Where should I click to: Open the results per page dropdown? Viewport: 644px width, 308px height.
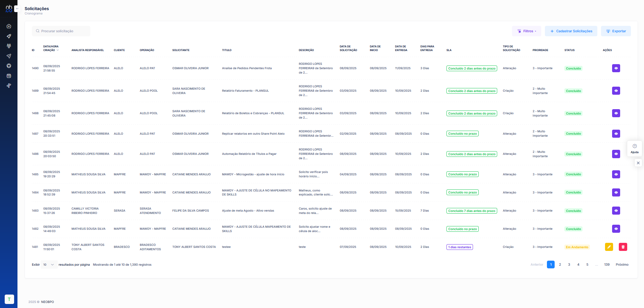tap(49, 265)
